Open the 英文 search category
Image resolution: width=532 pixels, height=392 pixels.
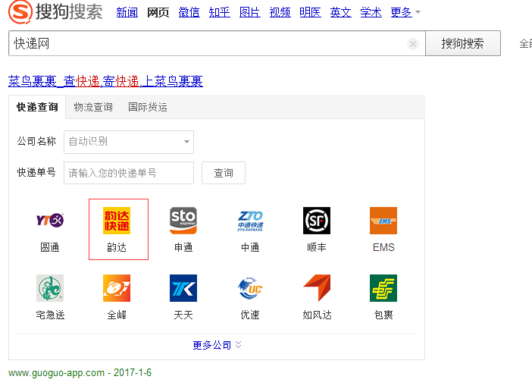(x=340, y=12)
